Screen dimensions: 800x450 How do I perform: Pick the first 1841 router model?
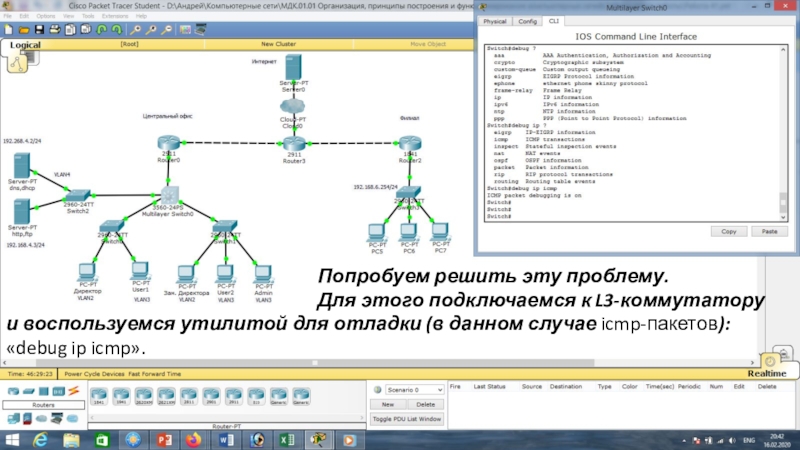(99, 396)
